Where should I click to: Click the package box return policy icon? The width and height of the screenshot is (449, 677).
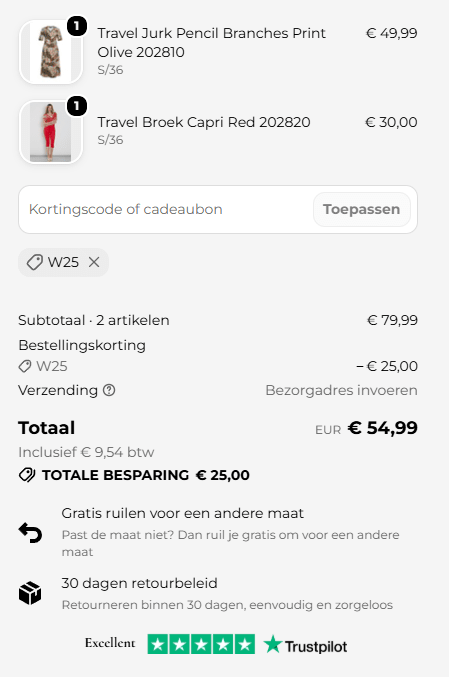30,593
